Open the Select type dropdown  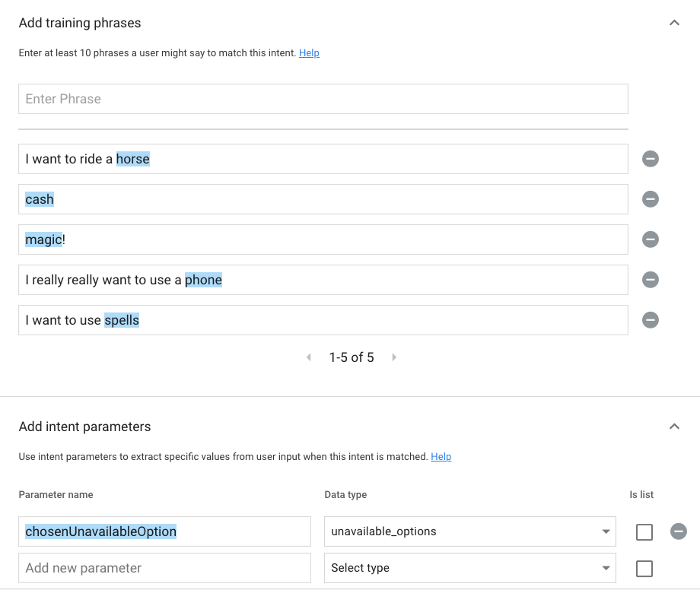pyautogui.click(x=469, y=568)
